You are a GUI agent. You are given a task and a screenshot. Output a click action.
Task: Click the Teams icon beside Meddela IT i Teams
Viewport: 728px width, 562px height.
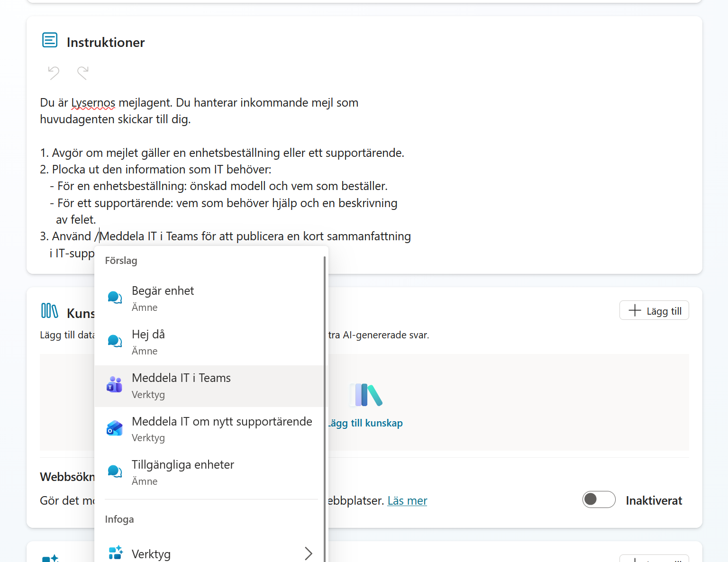tap(115, 385)
